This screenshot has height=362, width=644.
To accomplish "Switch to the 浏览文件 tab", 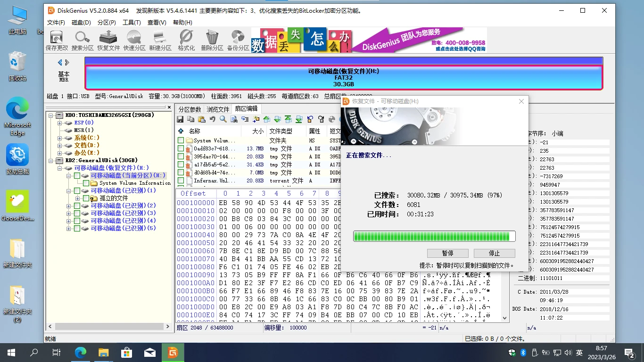I will click(x=218, y=109).
